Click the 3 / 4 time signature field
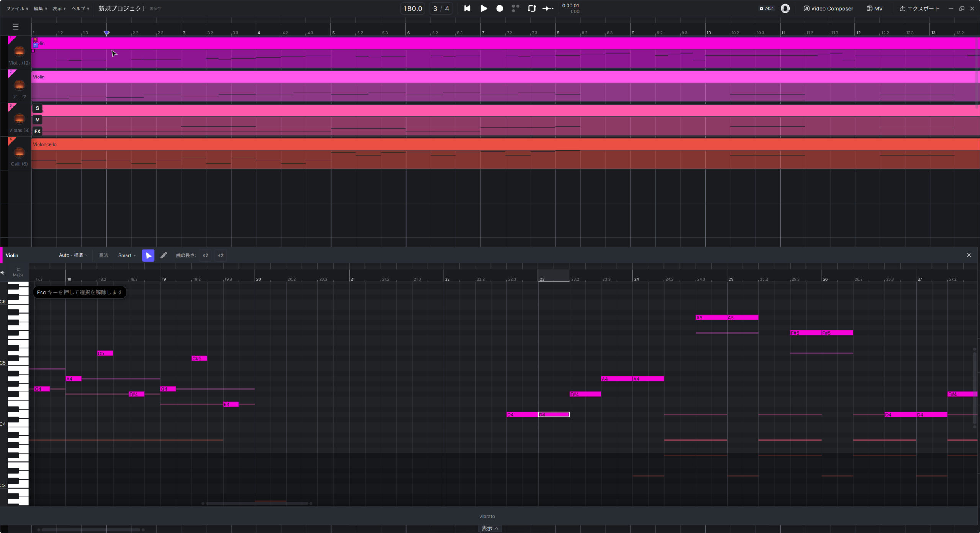This screenshot has width=980, height=533. tap(441, 8)
